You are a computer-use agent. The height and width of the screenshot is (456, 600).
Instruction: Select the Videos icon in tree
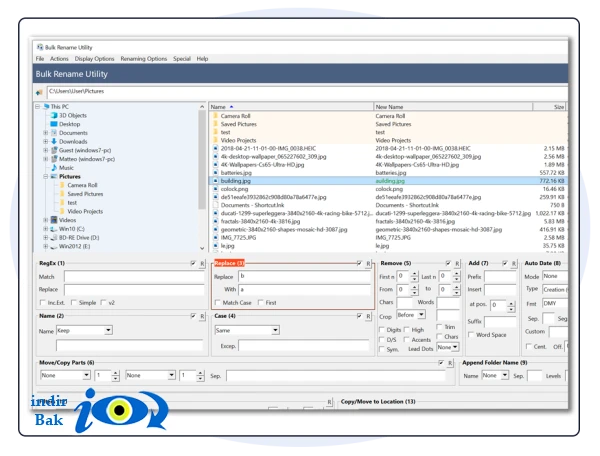54,220
